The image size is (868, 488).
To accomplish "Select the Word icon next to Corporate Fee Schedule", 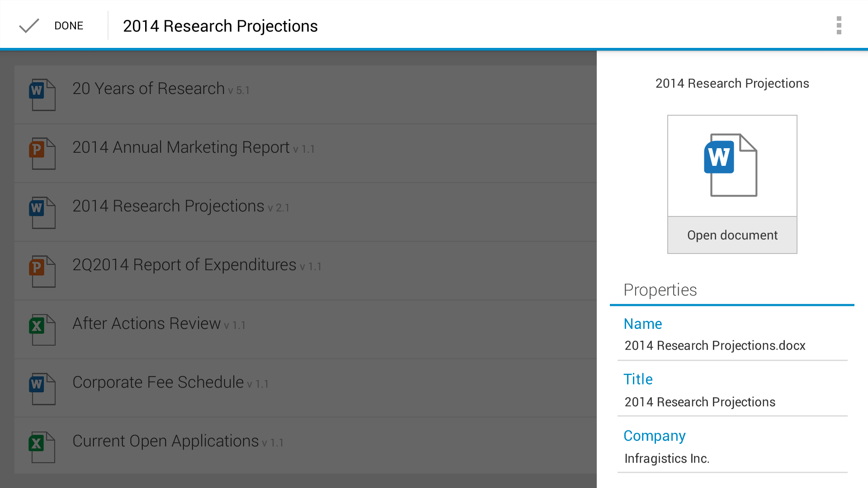I will 42,388.
